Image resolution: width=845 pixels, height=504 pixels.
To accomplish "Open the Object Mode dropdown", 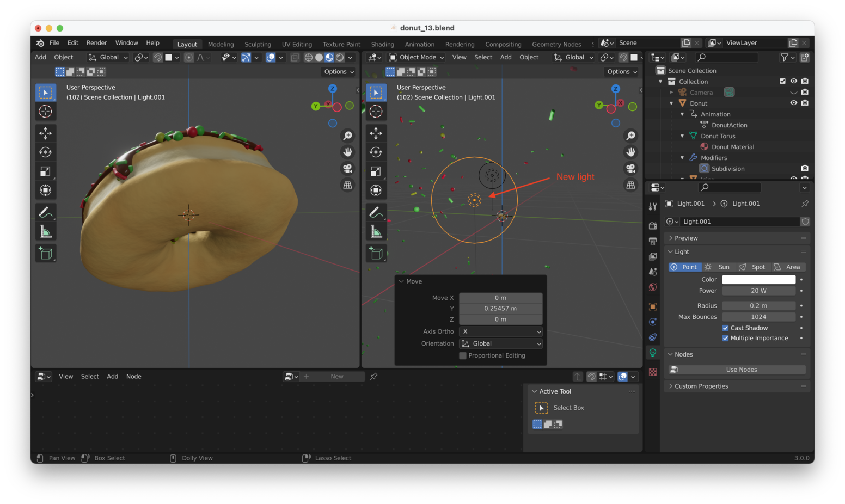I will pos(417,57).
